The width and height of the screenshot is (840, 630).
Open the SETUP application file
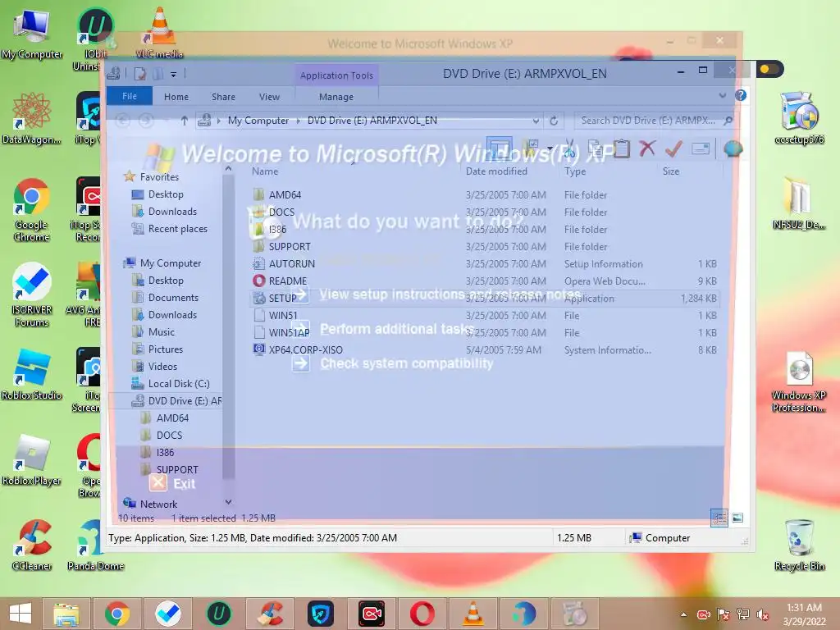tap(282, 299)
